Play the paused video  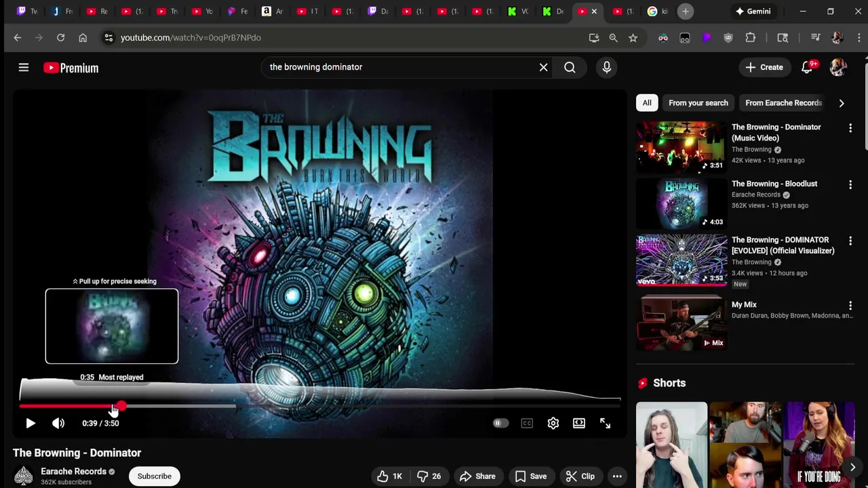[x=31, y=423]
